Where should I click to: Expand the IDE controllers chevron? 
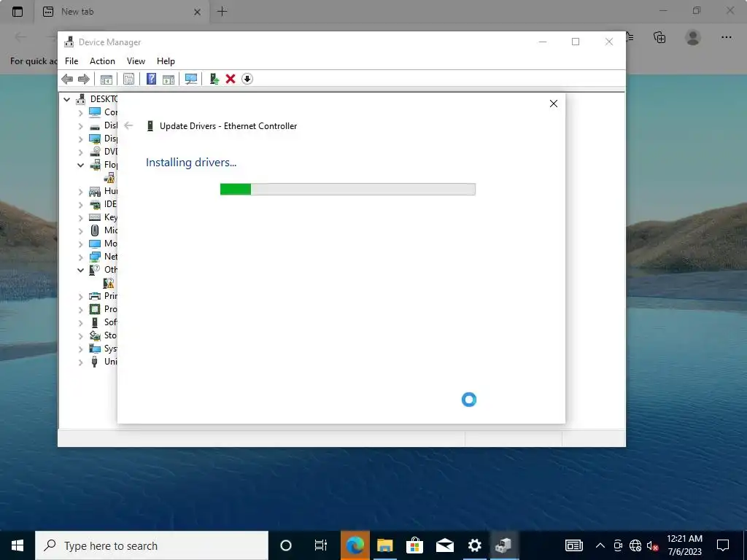click(x=80, y=205)
